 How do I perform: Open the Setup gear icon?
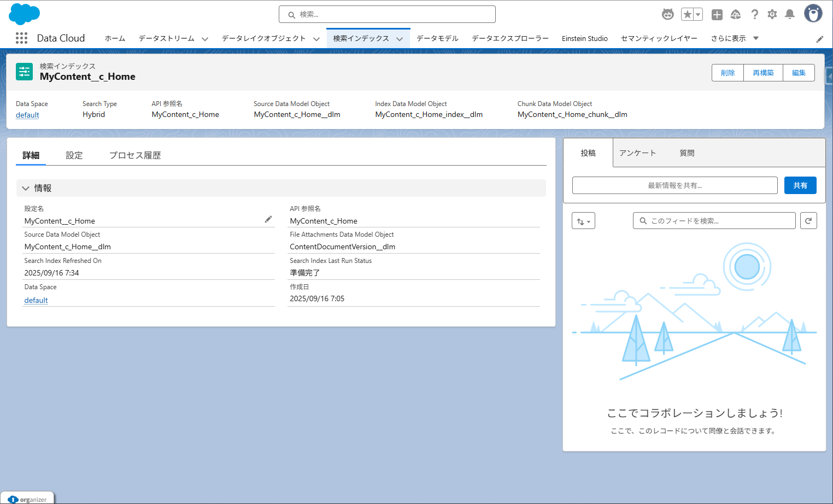click(x=772, y=15)
